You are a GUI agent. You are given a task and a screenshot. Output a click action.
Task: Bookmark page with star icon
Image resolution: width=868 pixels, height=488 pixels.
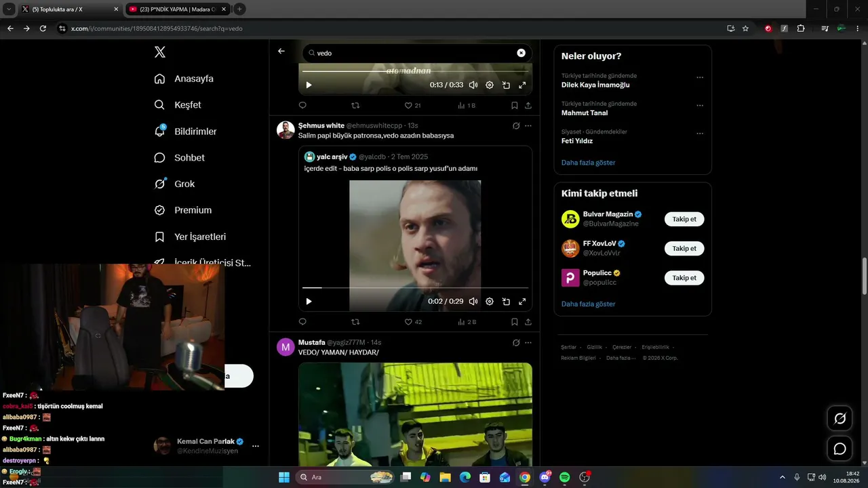click(745, 28)
